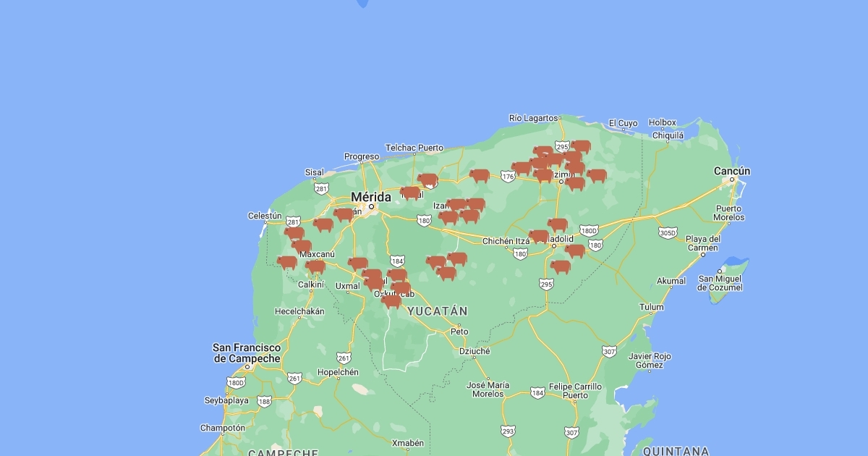
Task: Click the Puerto Morelos label
Action: tap(728, 213)
